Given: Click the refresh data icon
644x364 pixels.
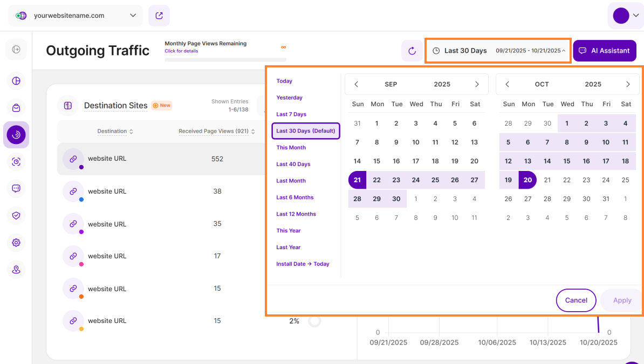Looking at the screenshot, I should pyautogui.click(x=412, y=51).
